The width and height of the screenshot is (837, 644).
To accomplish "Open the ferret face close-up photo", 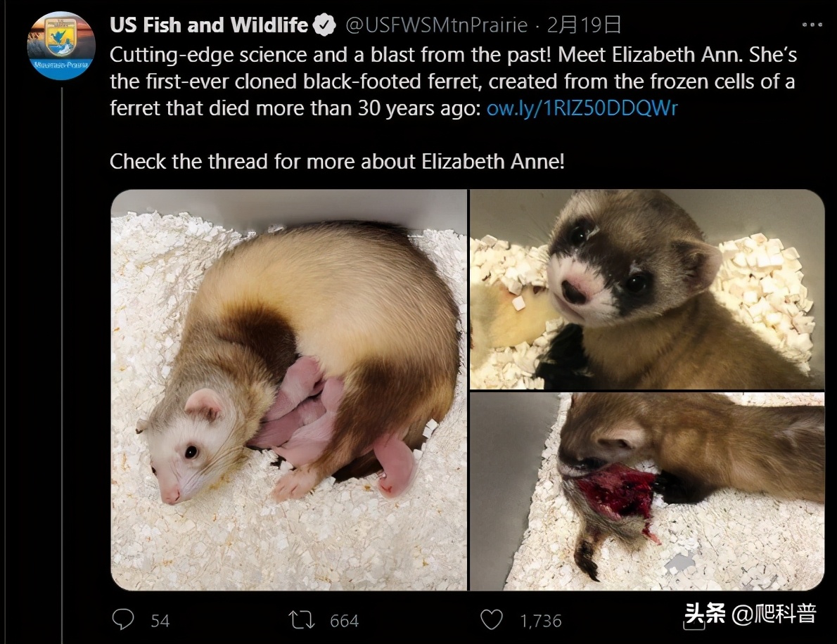I will 646,288.
